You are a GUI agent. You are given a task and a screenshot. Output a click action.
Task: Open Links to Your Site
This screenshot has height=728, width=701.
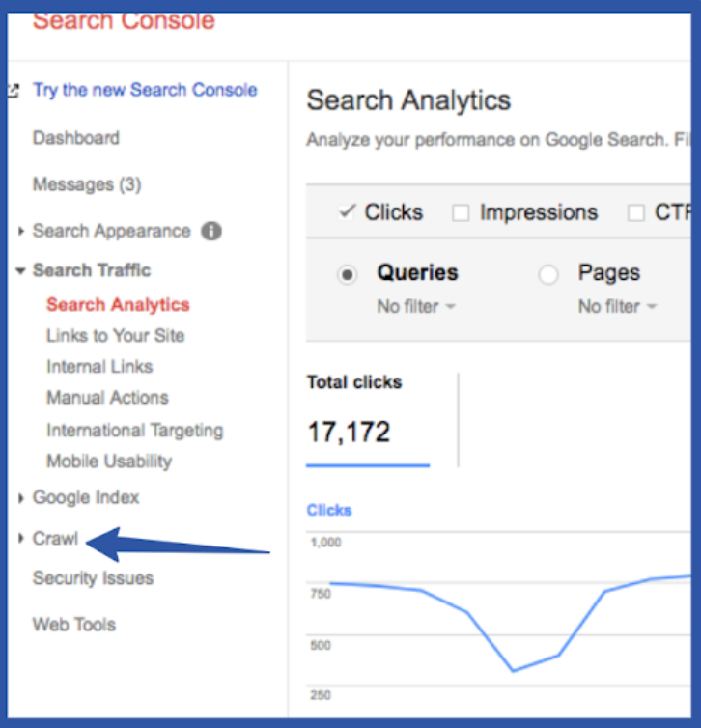pos(116,335)
